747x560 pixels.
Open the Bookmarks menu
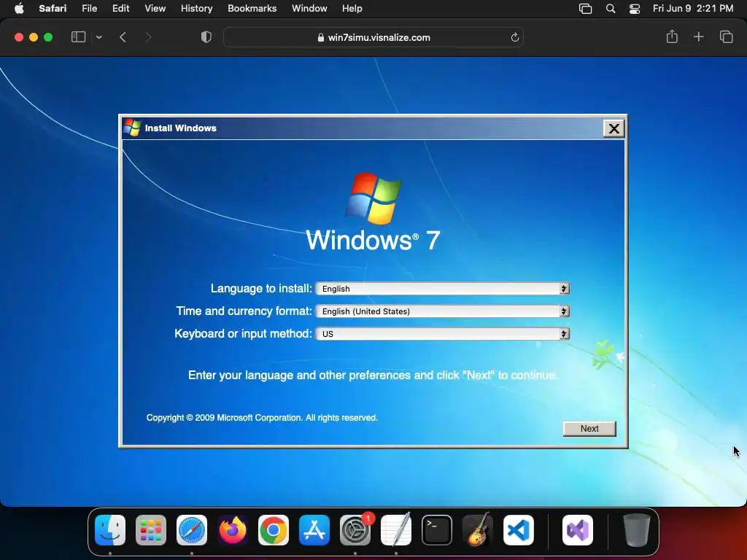point(252,8)
